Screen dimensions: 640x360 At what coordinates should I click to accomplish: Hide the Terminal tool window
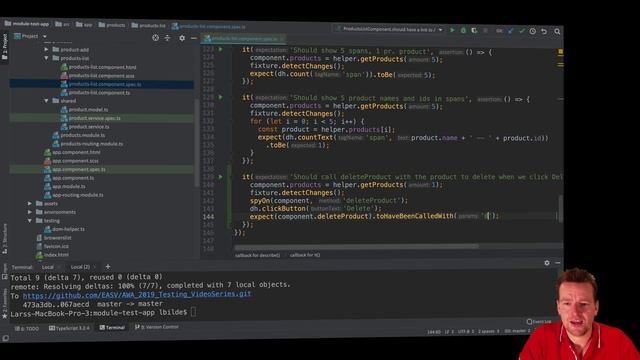558,263
